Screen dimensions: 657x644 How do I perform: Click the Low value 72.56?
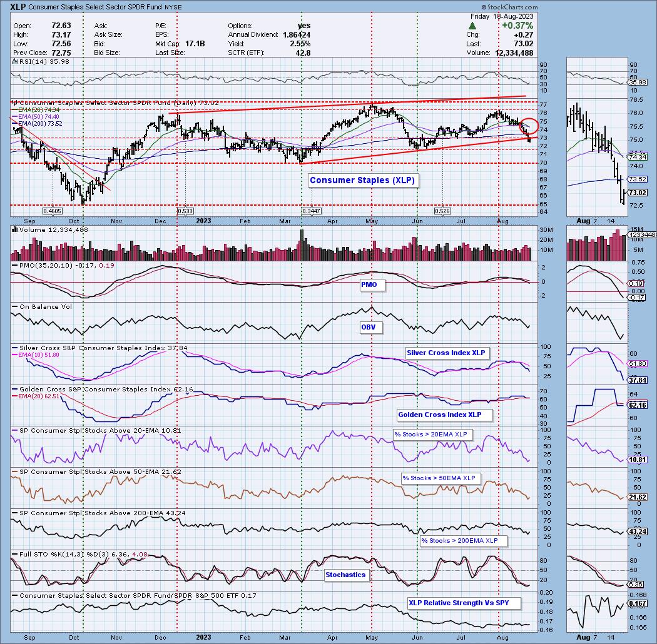click(x=61, y=44)
